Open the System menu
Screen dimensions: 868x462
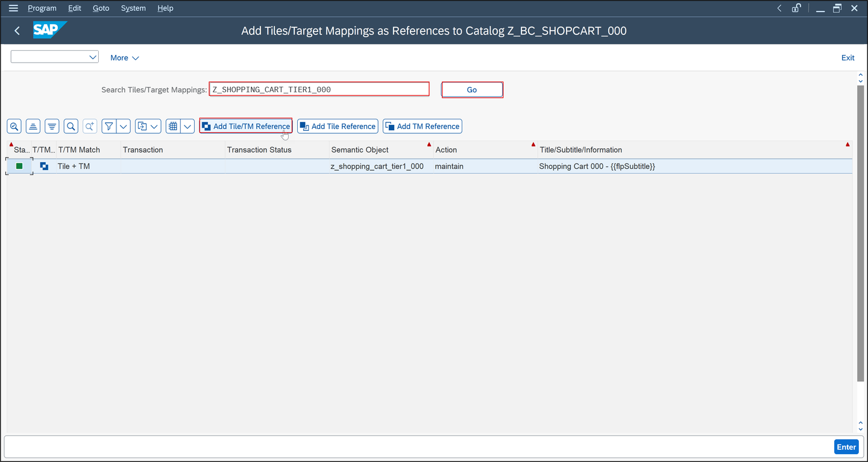(x=133, y=8)
